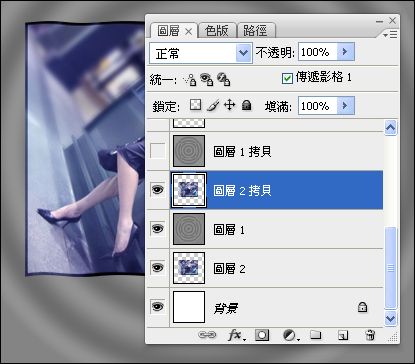Open the 填滿 fill slider arrow

click(x=345, y=106)
